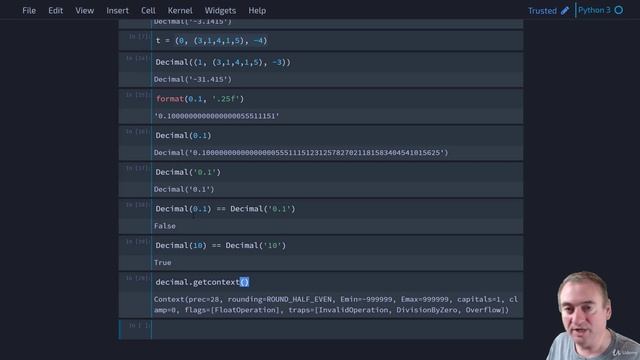Click the cell Decimal(0.1) == Decimal('0.1')
This screenshot has height=360, width=640.
337,209
